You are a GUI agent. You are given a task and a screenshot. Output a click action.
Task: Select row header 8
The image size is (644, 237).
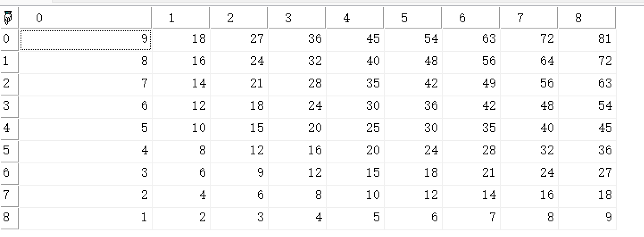[8, 217]
